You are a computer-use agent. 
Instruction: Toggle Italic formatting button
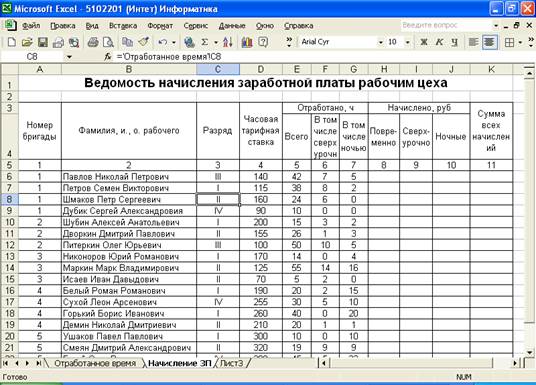(x=439, y=42)
